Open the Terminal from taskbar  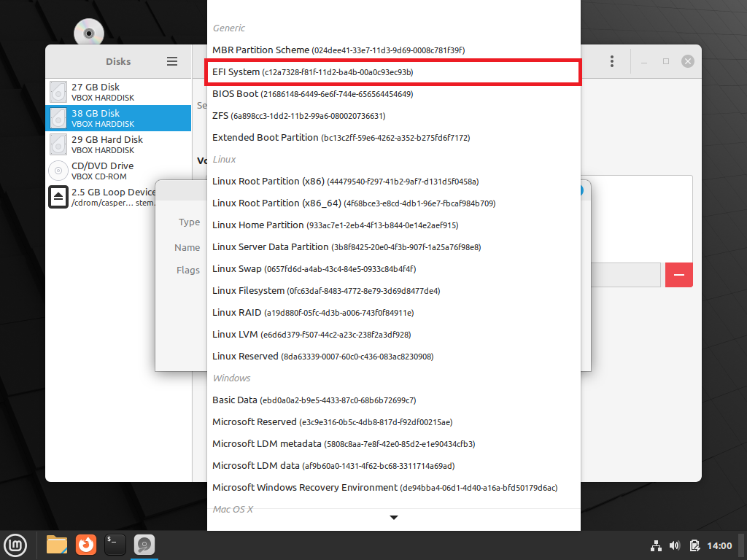click(115, 545)
